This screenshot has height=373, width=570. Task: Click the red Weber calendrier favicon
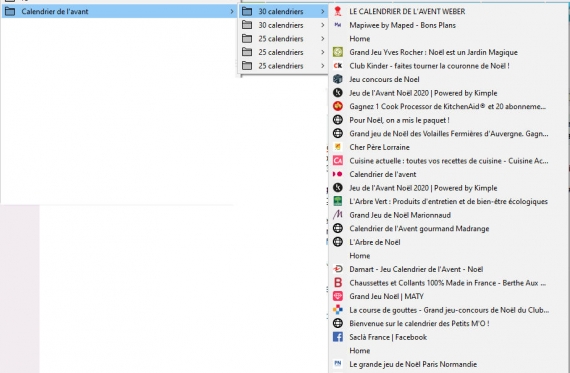click(x=338, y=11)
